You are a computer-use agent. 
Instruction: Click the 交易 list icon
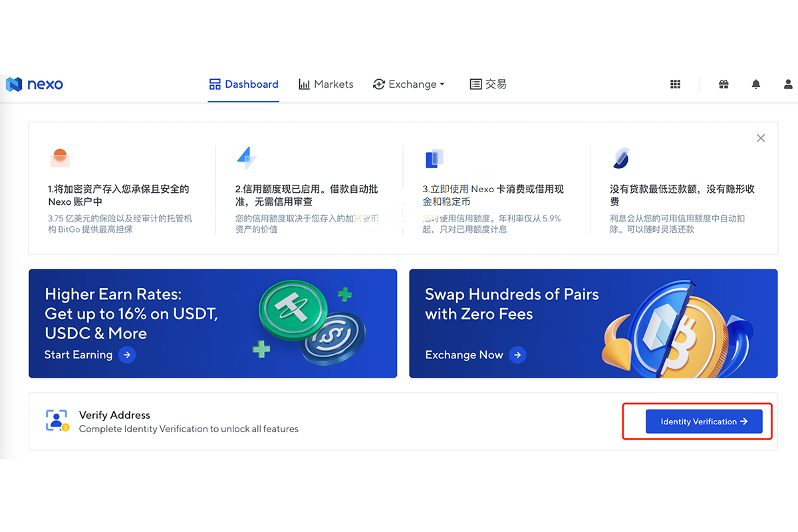tap(475, 84)
